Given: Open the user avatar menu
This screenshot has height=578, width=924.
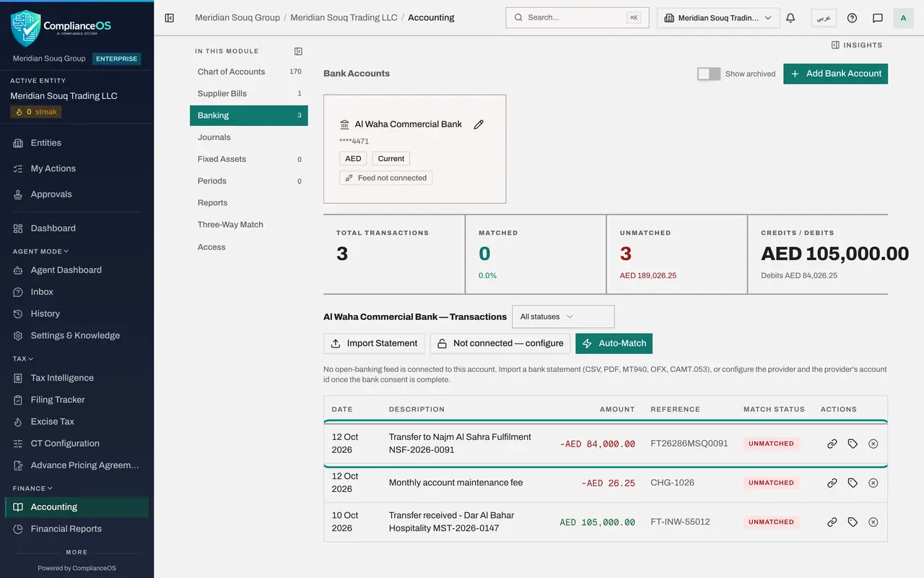Looking at the screenshot, I should click(903, 18).
